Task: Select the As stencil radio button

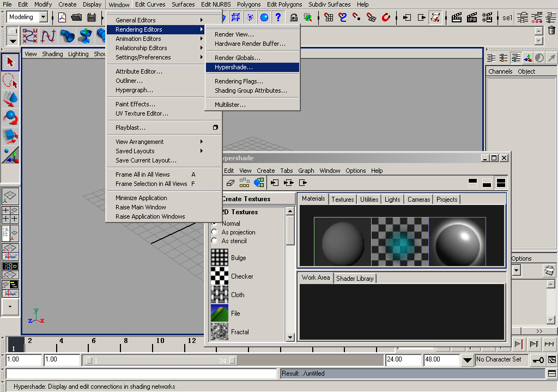Action: click(214, 241)
